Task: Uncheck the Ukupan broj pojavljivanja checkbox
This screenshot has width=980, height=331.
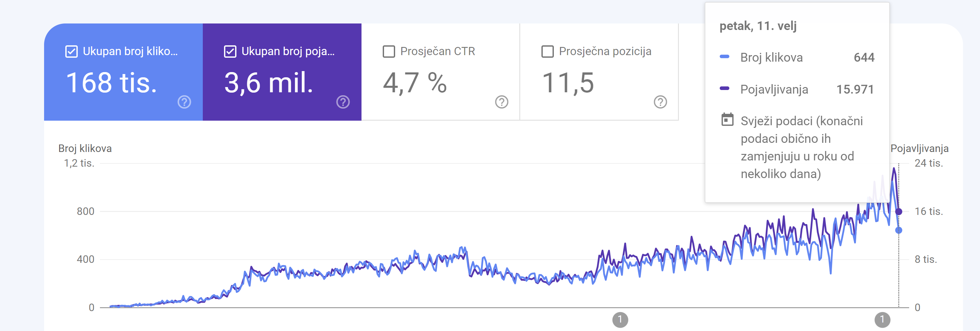Action: coord(230,51)
